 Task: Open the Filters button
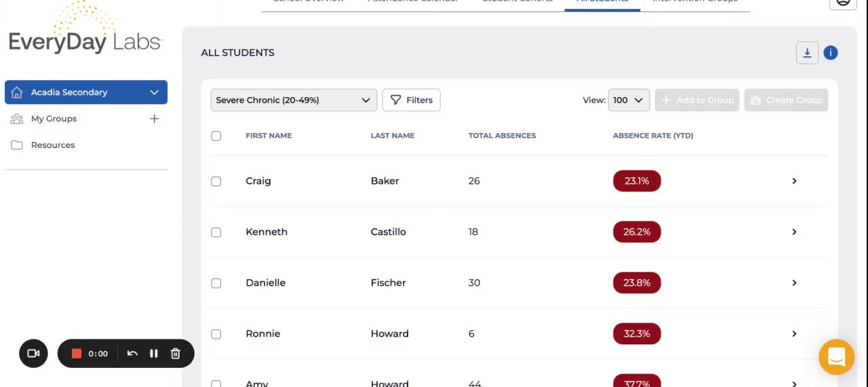click(412, 100)
